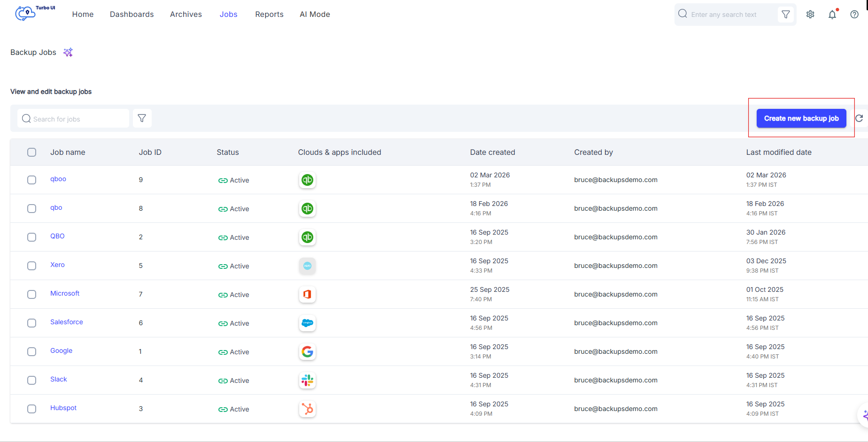This screenshot has width=868, height=442.
Task: Click the Google app icon
Action: [x=307, y=352]
